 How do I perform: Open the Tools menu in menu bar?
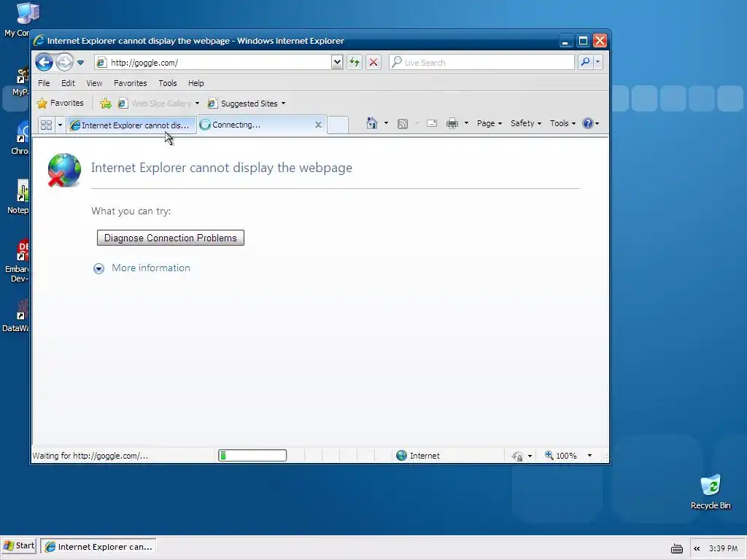pyautogui.click(x=167, y=83)
